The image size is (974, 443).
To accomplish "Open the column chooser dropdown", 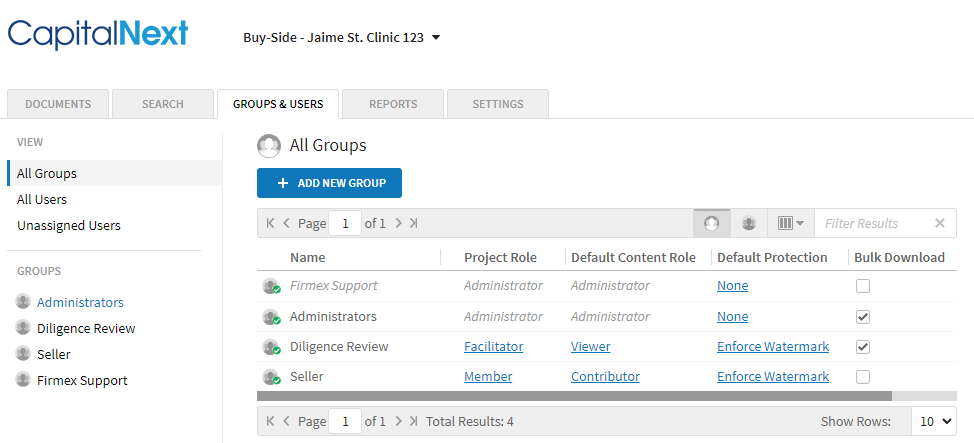I will tap(790, 223).
